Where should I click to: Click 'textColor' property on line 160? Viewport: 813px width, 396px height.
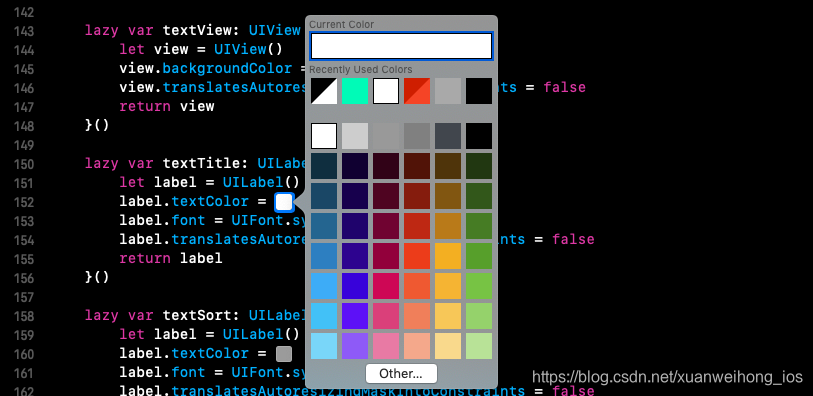tap(210, 353)
